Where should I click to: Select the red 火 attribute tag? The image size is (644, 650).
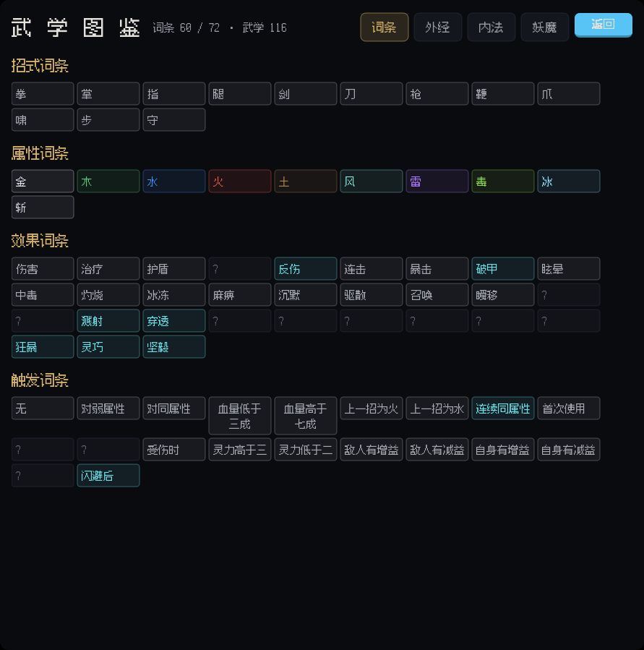(x=240, y=181)
